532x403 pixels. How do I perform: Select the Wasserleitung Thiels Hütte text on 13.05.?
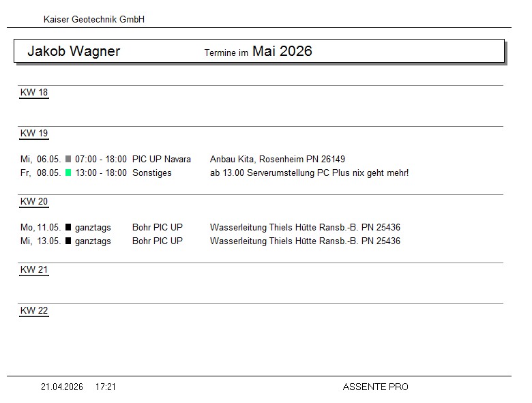point(305,241)
